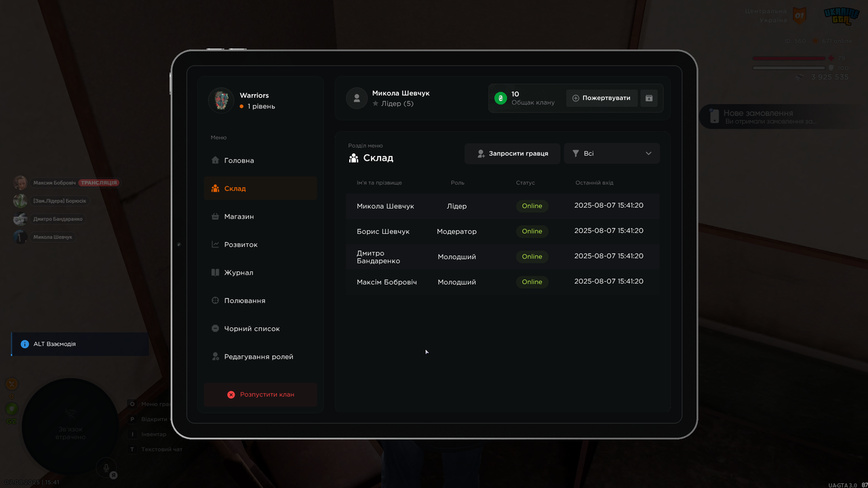Select the Дмитро Бандаренко member name
This screenshot has width=868, height=488.
click(x=378, y=257)
